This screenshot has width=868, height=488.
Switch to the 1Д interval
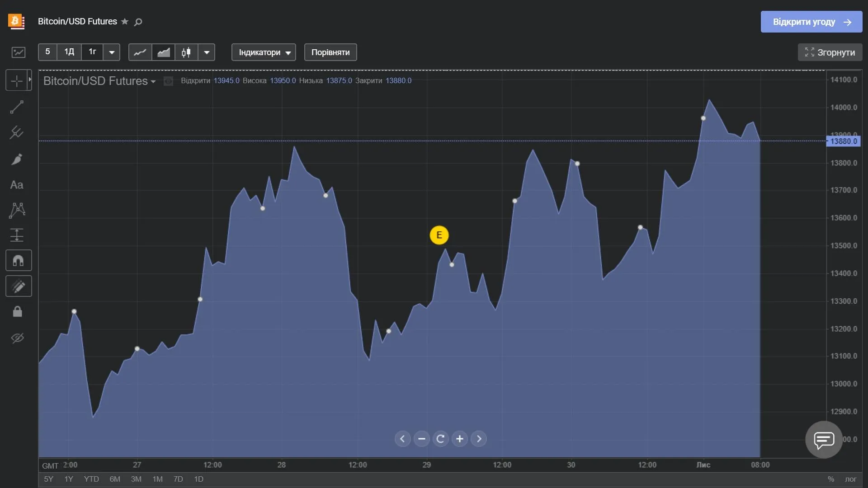tap(69, 52)
